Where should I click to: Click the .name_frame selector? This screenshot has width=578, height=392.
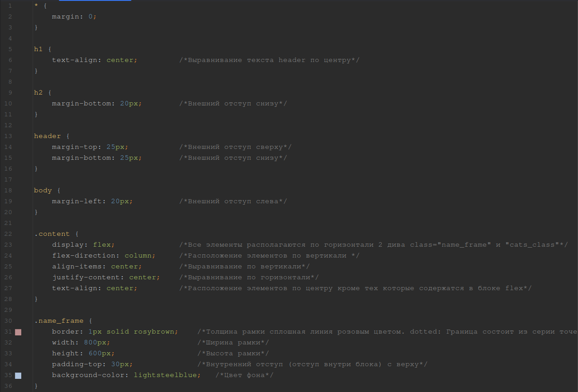[x=59, y=321]
